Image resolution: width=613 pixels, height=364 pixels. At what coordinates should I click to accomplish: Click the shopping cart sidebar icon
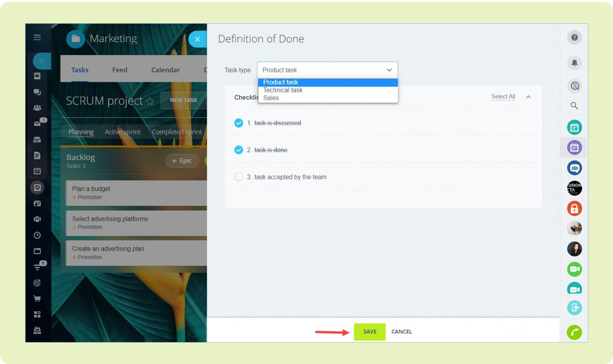point(37,299)
